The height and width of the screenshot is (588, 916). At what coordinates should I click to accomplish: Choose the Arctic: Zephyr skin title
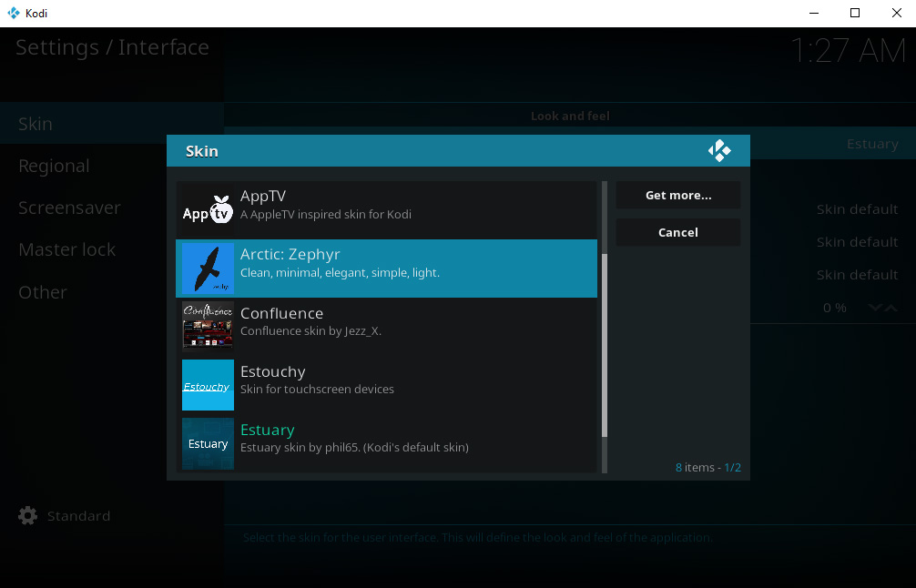click(290, 255)
